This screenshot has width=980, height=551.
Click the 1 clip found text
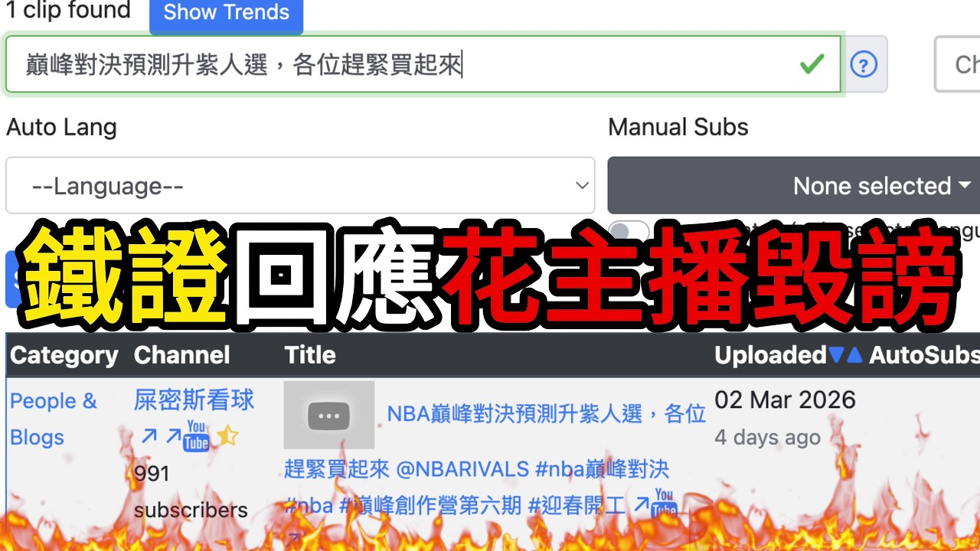coord(68,11)
